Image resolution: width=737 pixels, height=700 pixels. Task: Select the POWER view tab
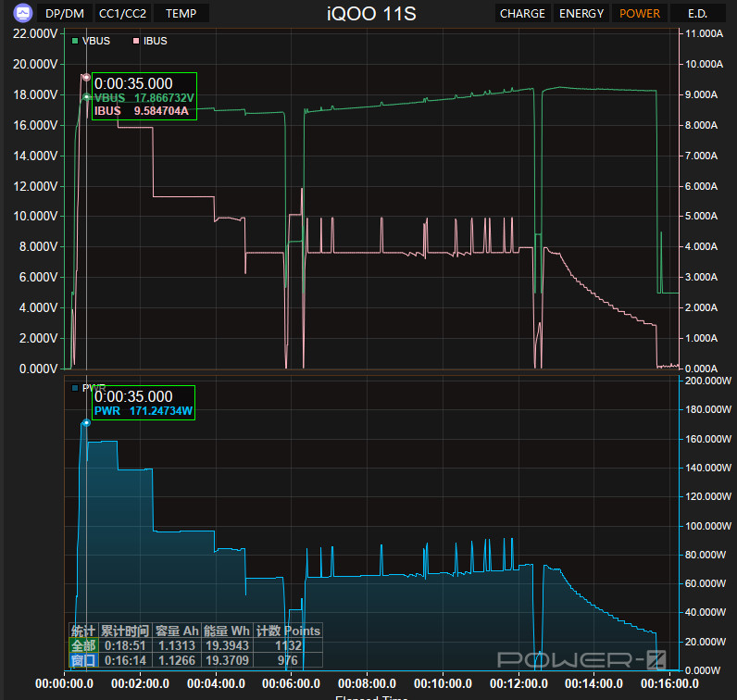point(639,14)
